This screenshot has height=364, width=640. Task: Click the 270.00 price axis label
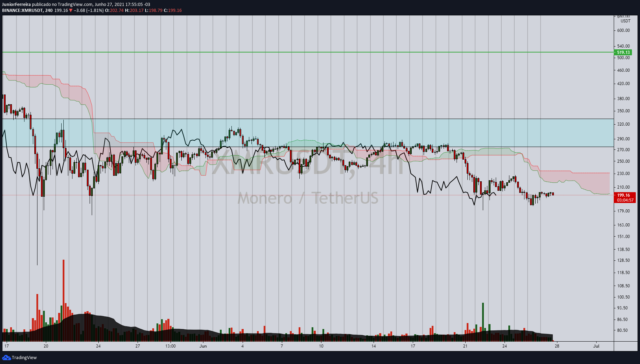click(623, 150)
